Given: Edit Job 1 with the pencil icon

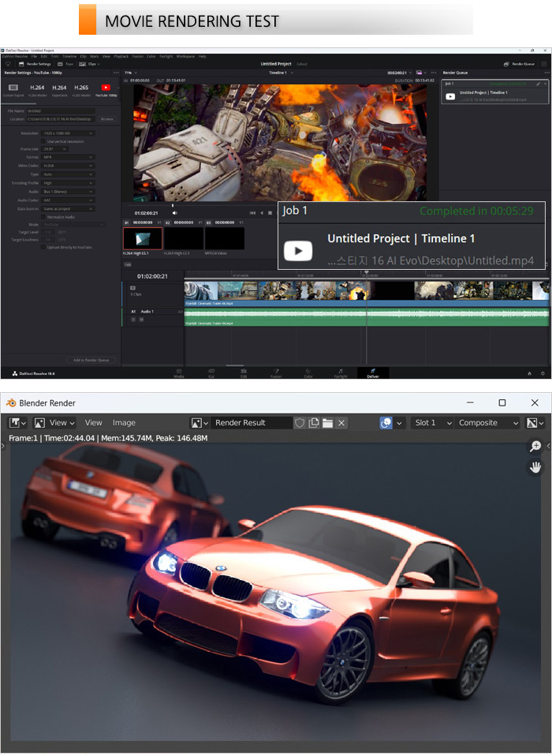Looking at the screenshot, I should pos(538,84).
